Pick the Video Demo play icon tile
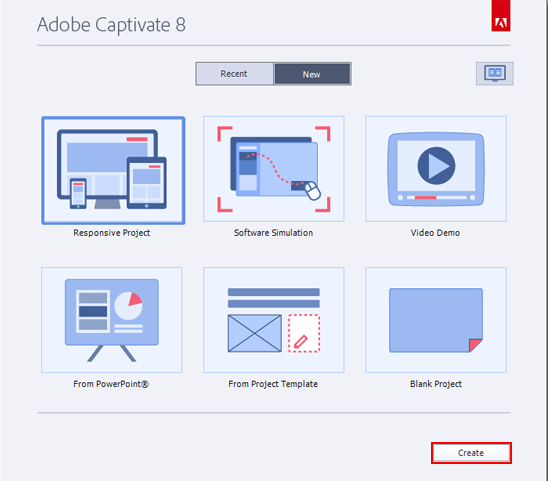548x481 pixels. pos(436,169)
